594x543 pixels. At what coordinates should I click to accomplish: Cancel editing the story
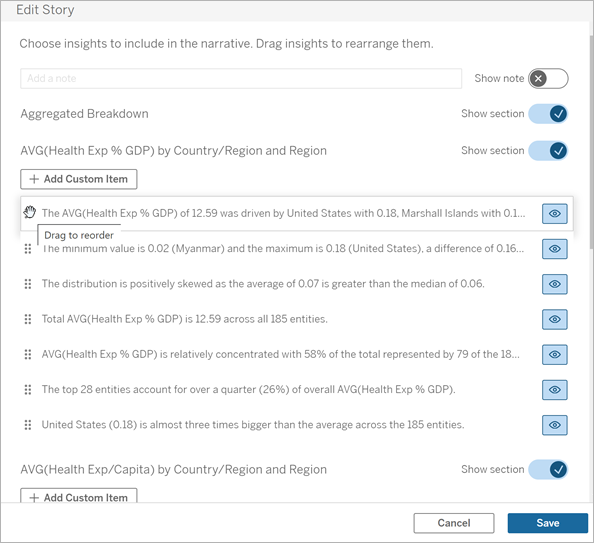[454, 523]
